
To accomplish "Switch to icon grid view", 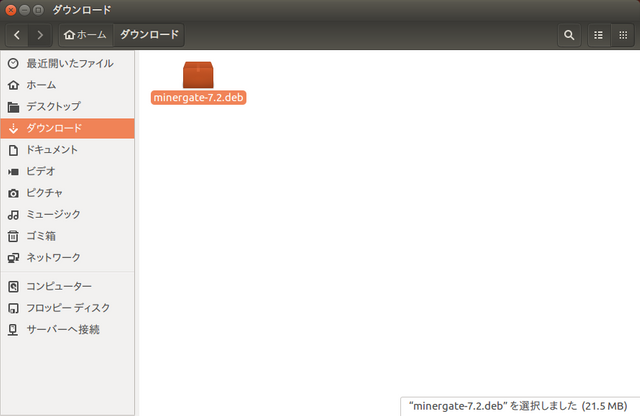I will click(x=623, y=35).
